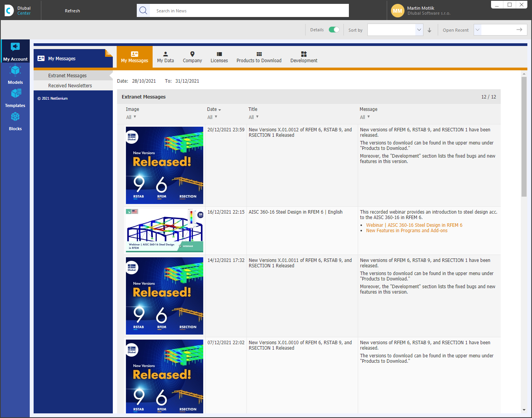Select Received Newsletters in the sidebar
Image resolution: width=532 pixels, height=418 pixels.
coord(73,85)
